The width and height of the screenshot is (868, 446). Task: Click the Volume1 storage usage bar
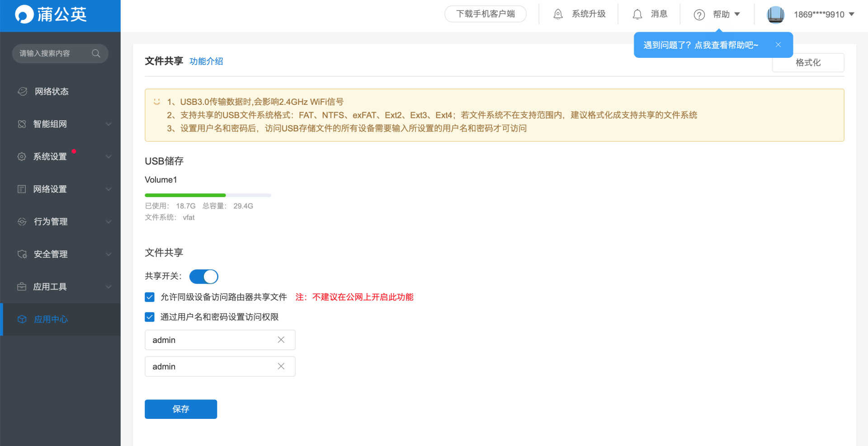tap(208, 195)
